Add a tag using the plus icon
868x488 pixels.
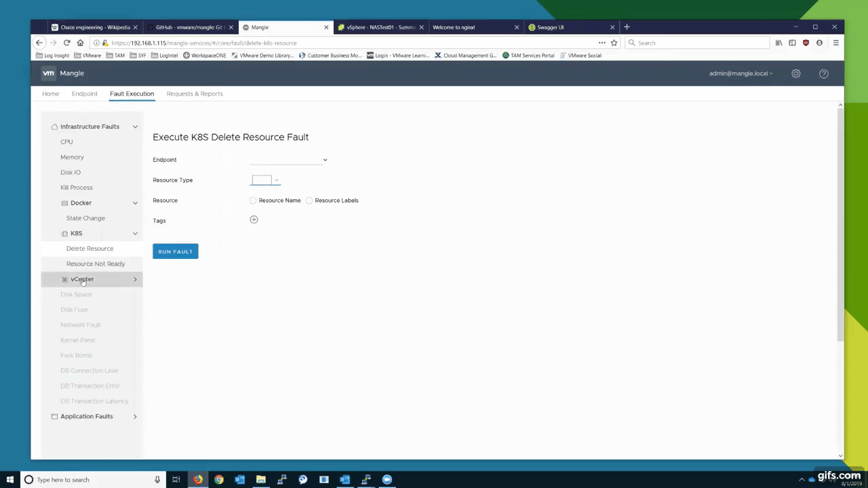254,220
